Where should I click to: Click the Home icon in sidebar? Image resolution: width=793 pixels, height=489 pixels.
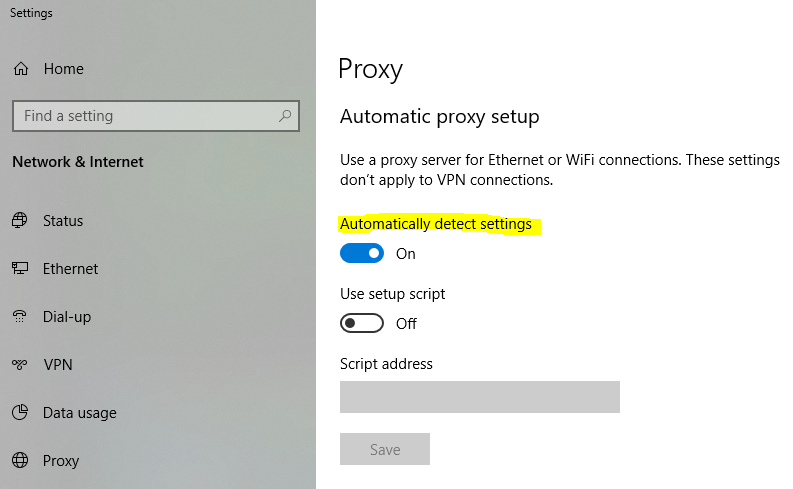point(20,69)
